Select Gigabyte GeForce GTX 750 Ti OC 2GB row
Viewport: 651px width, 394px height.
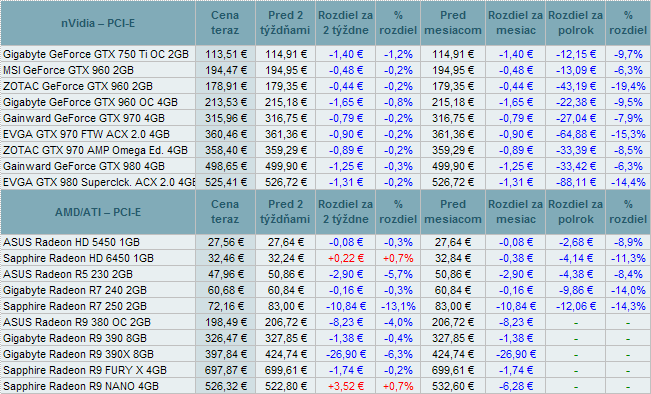tap(326, 54)
